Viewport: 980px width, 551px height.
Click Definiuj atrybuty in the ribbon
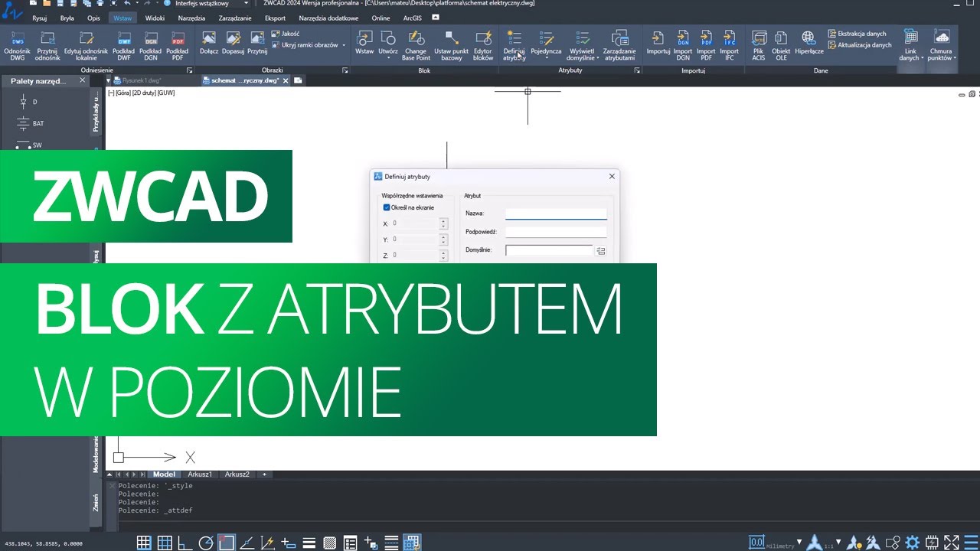pyautogui.click(x=514, y=45)
